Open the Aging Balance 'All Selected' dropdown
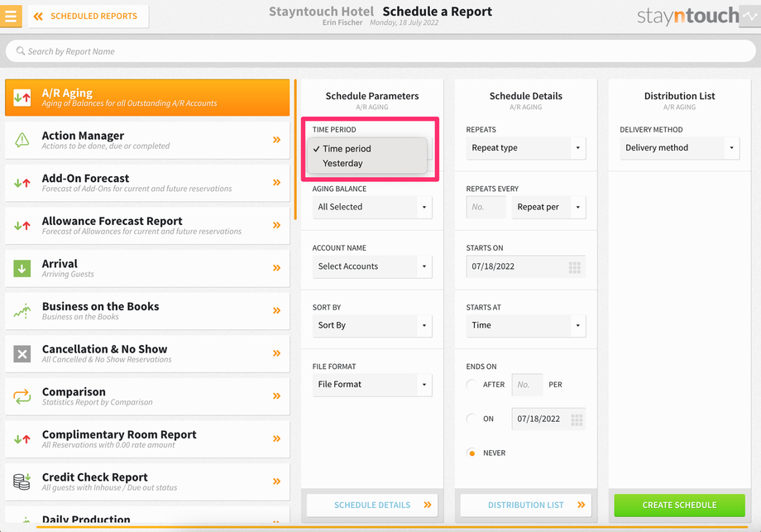The height and width of the screenshot is (532, 761). (x=372, y=208)
